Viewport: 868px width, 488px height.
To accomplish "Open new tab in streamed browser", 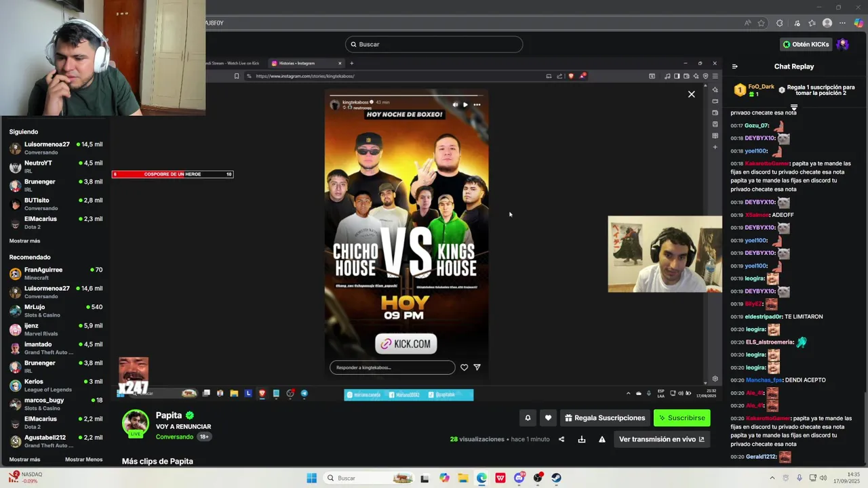I will tap(351, 63).
